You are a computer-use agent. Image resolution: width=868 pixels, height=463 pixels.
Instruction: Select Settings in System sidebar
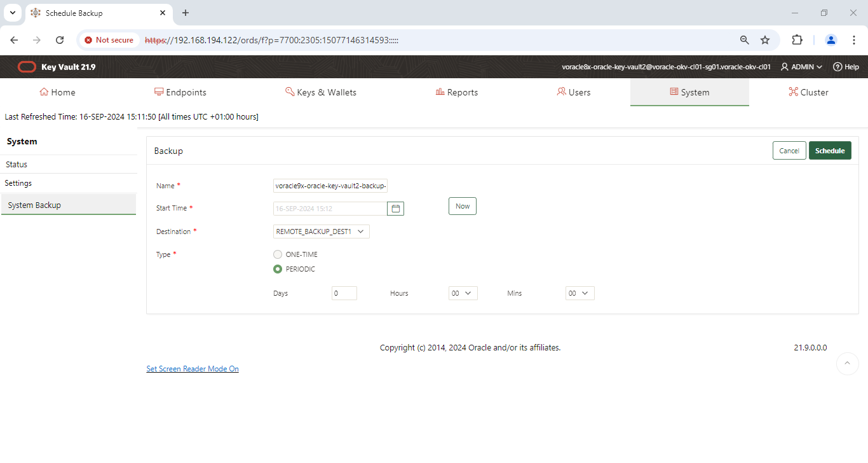pos(69,183)
